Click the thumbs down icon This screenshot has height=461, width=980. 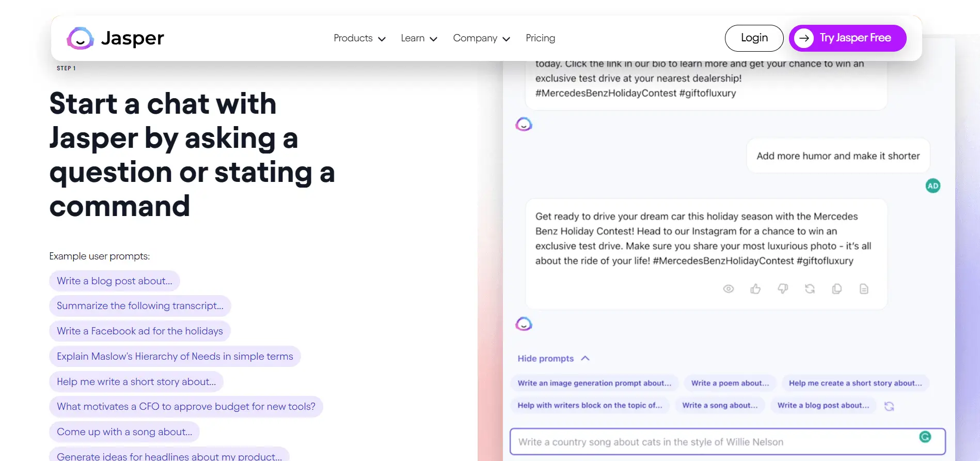tap(783, 289)
